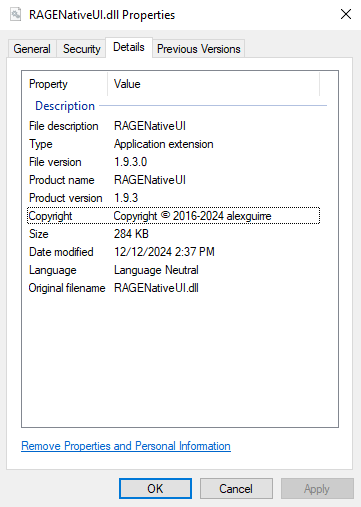
Task: Select the Product version property label
Action: [x=66, y=198]
